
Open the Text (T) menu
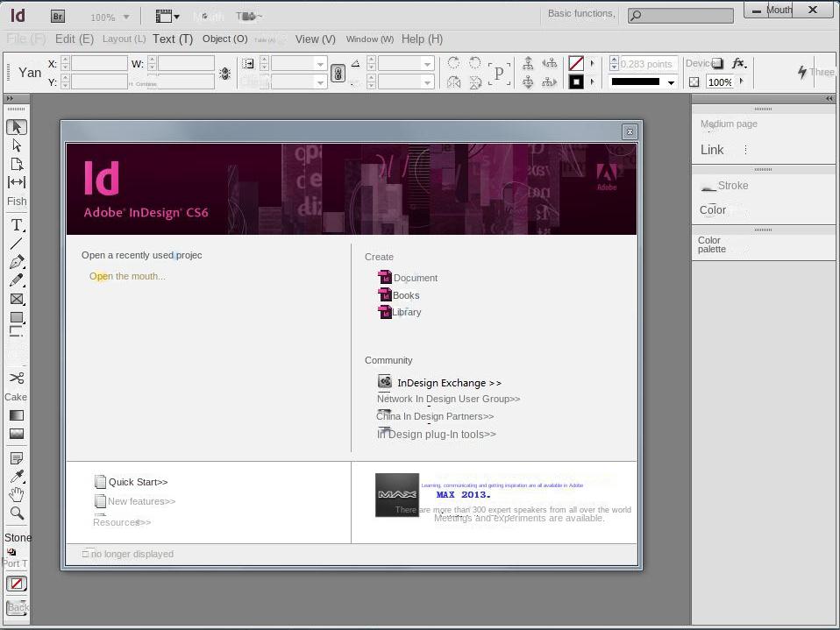pyautogui.click(x=172, y=39)
